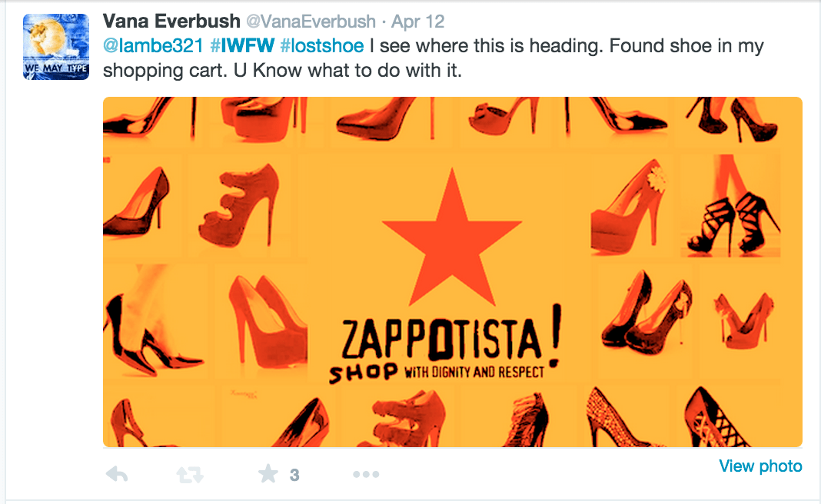Open the #lostshoe hashtag
Screen dimensions: 821x504
[322, 46]
